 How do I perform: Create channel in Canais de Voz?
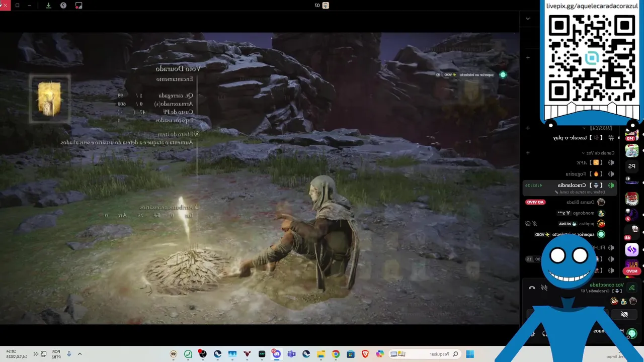point(528,153)
